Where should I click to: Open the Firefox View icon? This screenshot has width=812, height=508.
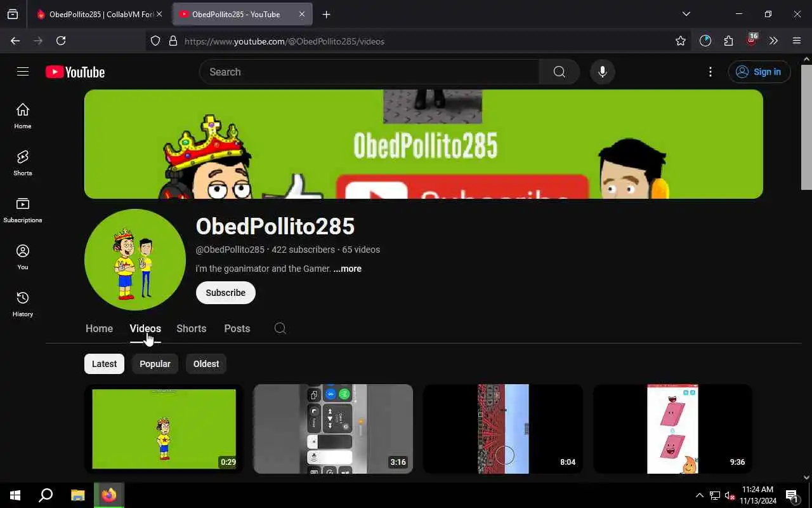(13, 14)
